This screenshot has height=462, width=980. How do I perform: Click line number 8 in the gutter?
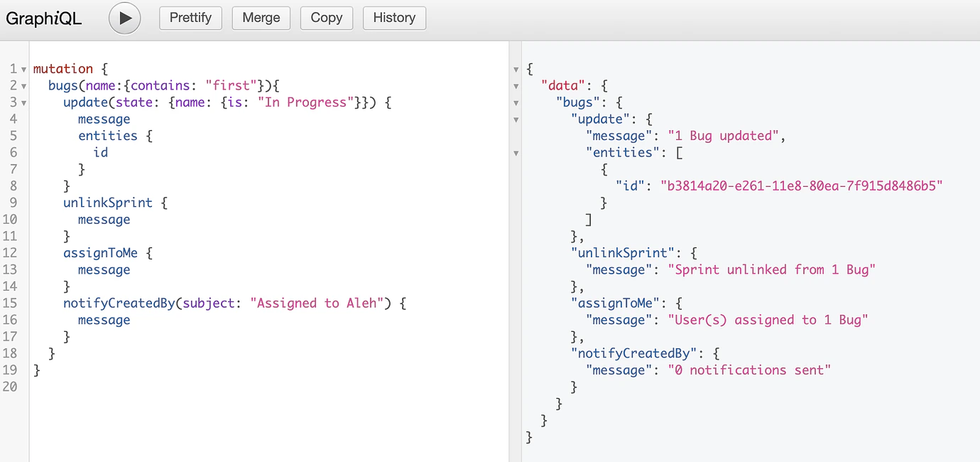[x=13, y=186]
